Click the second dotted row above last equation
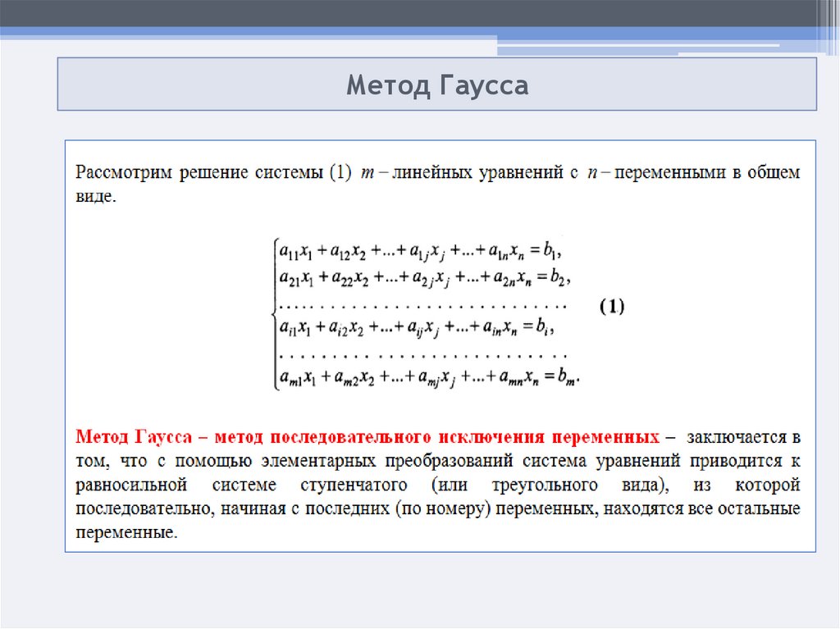Viewport: 840px width, 629px height. coord(422,356)
